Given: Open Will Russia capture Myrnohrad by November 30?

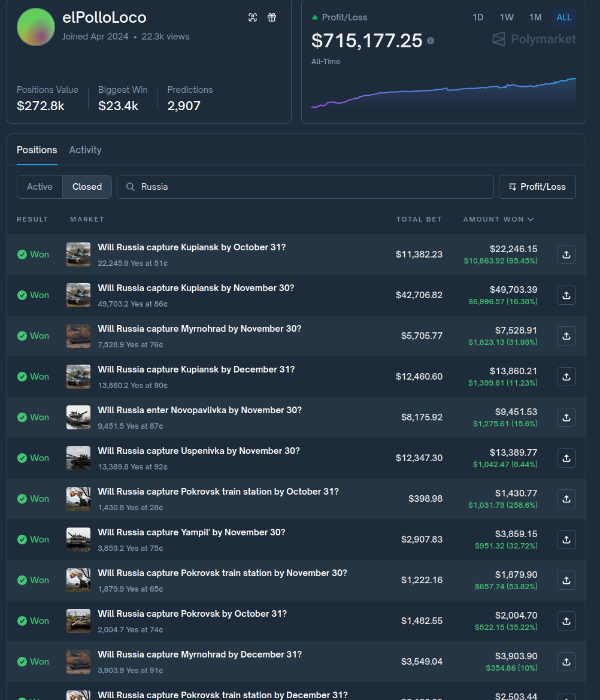Looking at the screenshot, I should pos(199,329).
